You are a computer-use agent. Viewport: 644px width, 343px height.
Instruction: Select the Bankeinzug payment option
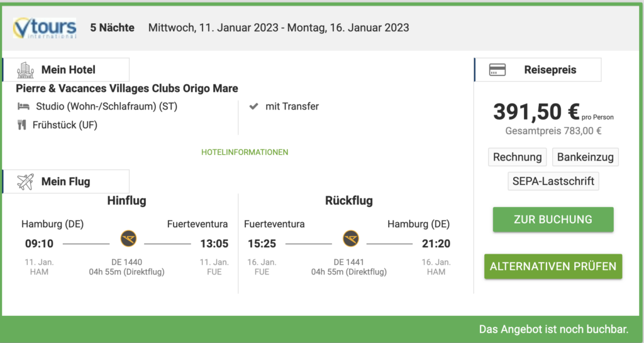(x=586, y=157)
